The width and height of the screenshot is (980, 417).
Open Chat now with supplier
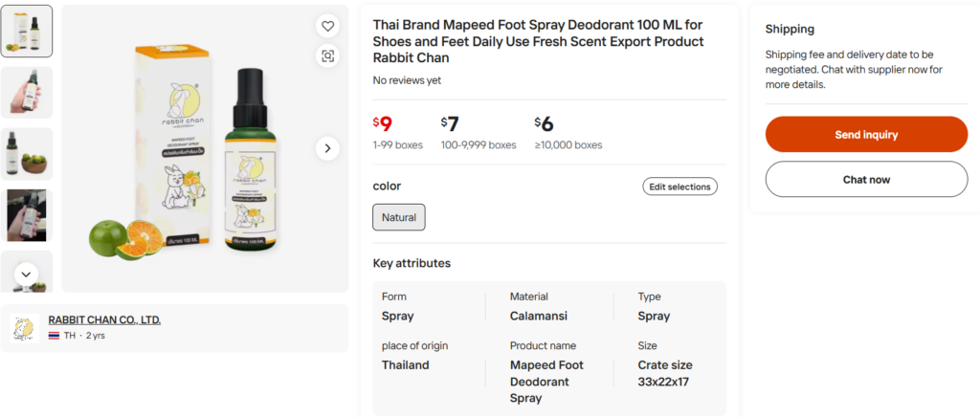tap(866, 179)
